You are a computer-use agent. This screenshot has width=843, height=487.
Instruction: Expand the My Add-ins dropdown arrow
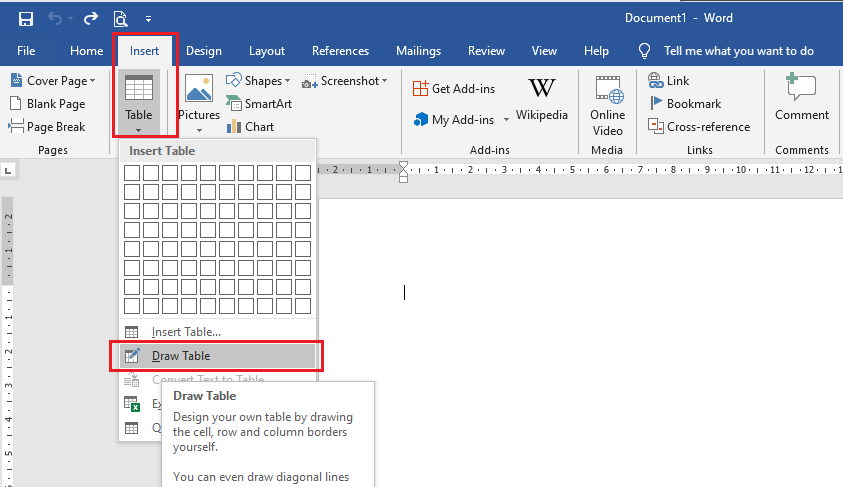[506, 120]
